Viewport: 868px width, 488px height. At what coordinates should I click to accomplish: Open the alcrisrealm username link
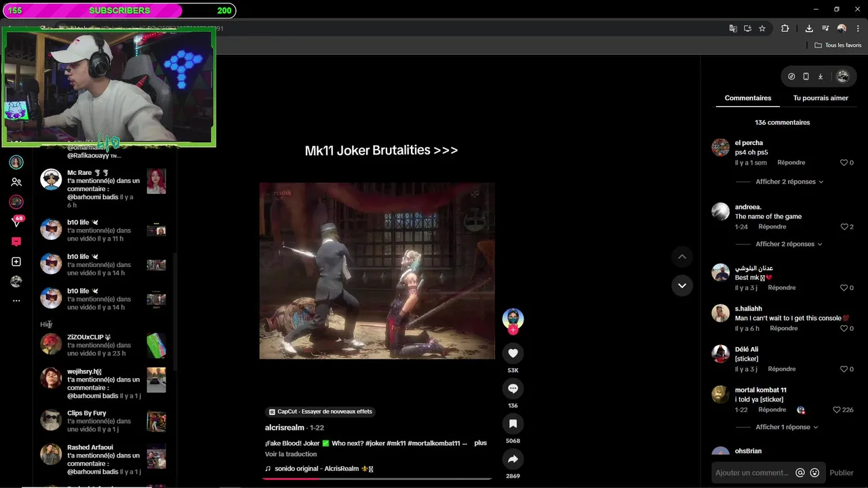coord(284,428)
